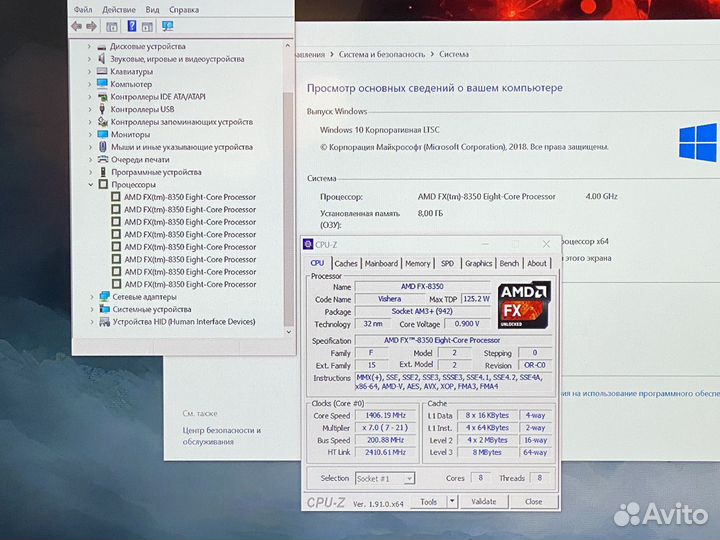Viewport: 720px width, 540px height.
Task: Open the File (Файл) menu
Action: (x=83, y=9)
